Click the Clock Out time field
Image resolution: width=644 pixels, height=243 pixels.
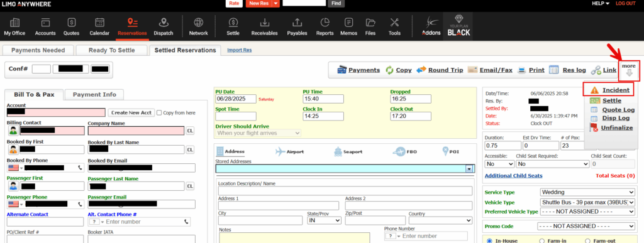(x=410, y=116)
